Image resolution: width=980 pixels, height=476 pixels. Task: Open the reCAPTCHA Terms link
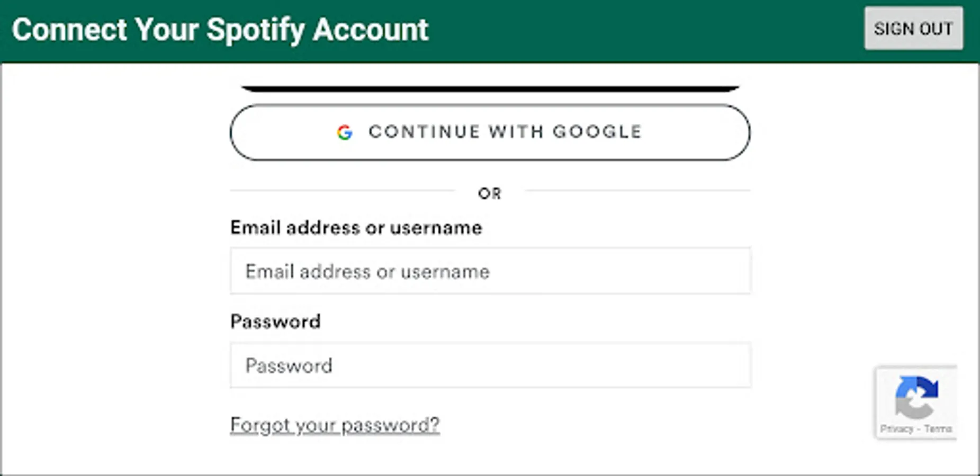(x=938, y=429)
